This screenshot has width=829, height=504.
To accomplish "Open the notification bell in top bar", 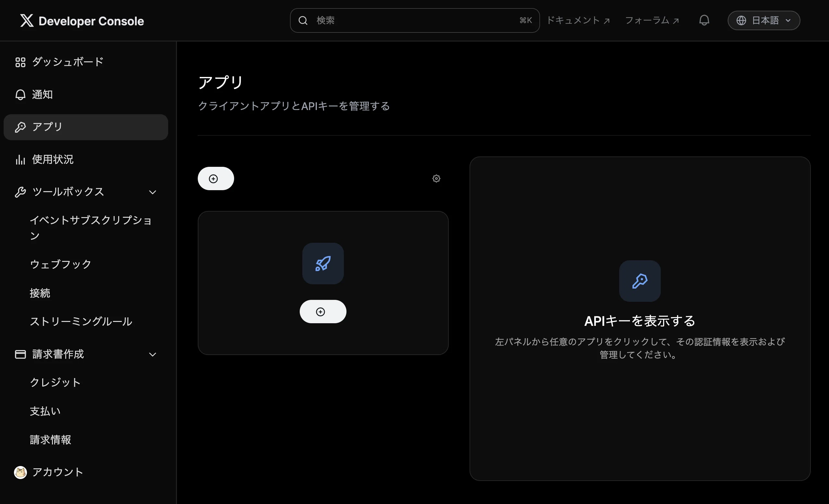I will tap(704, 20).
